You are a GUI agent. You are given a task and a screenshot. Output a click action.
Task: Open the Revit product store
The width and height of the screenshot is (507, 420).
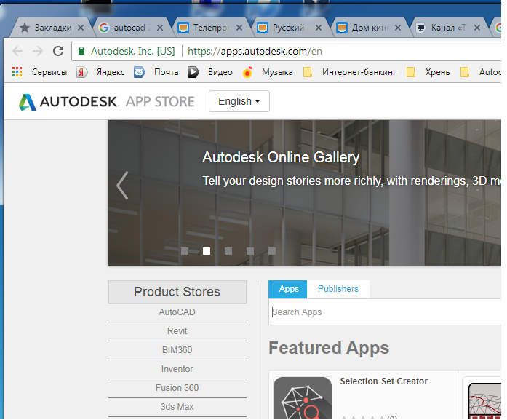click(177, 331)
